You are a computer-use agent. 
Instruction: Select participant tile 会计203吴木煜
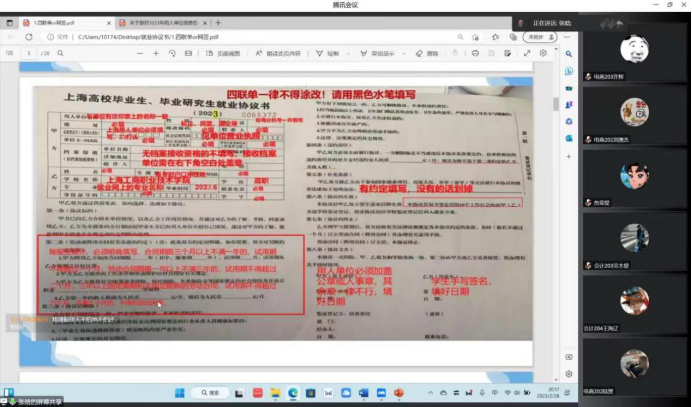[634, 239]
